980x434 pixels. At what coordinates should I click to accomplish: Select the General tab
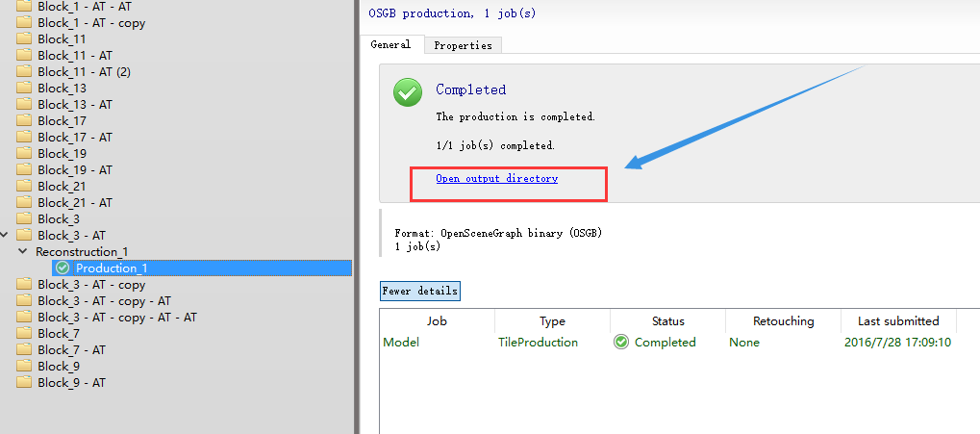coord(391,44)
